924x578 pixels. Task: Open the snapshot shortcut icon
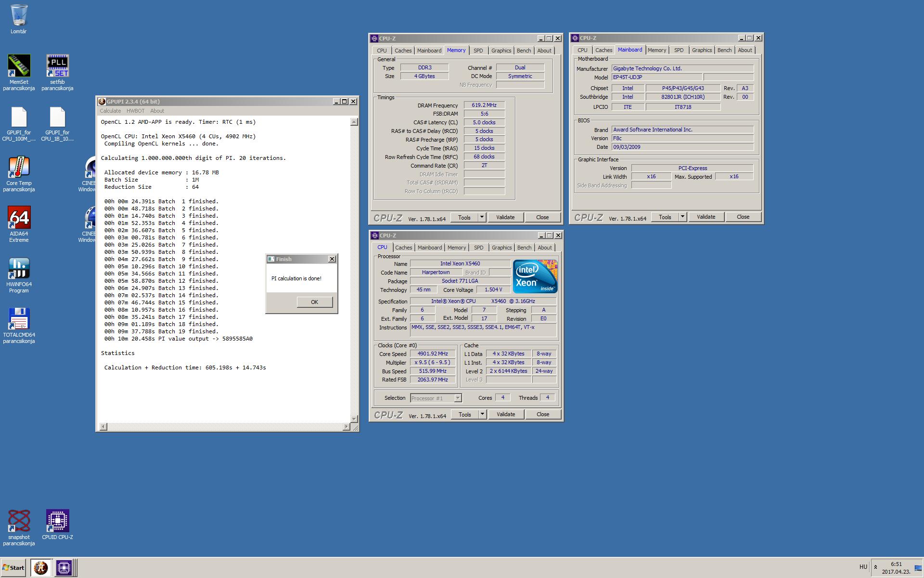click(19, 528)
